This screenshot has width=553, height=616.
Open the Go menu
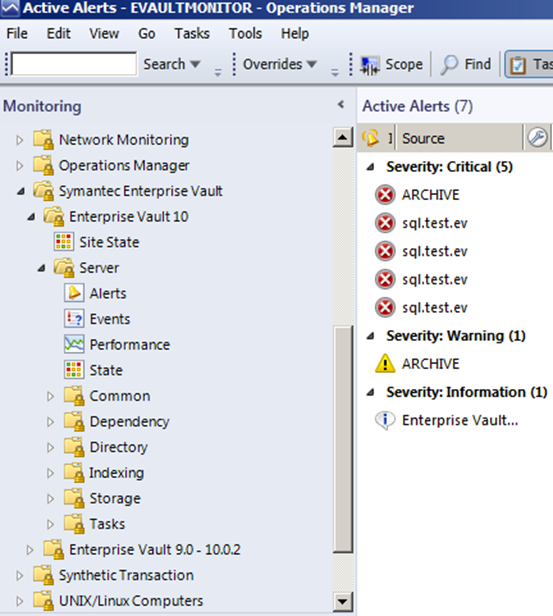pyautogui.click(x=146, y=33)
